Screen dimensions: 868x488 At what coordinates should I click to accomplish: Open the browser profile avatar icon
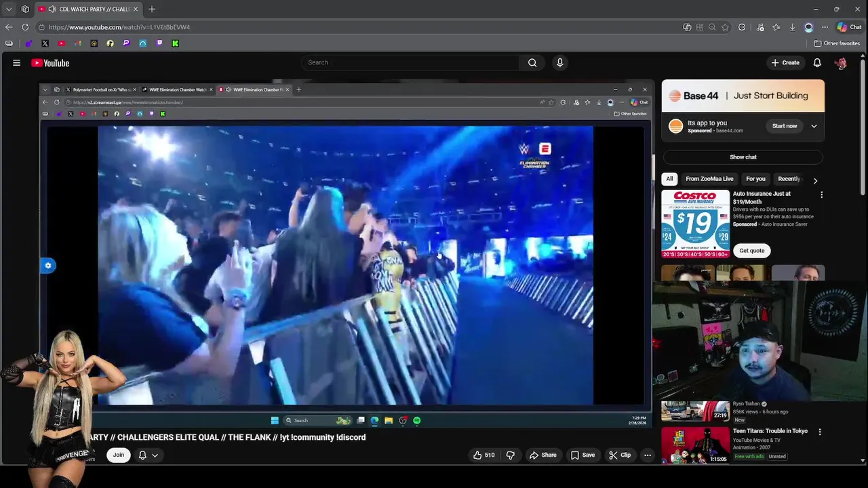[x=808, y=27]
